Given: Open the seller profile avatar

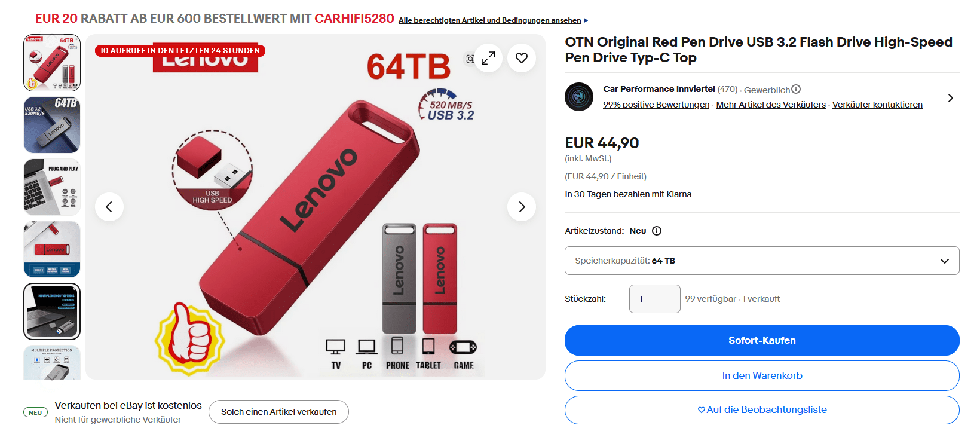Looking at the screenshot, I should pyautogui.click(x=579, y=97).
